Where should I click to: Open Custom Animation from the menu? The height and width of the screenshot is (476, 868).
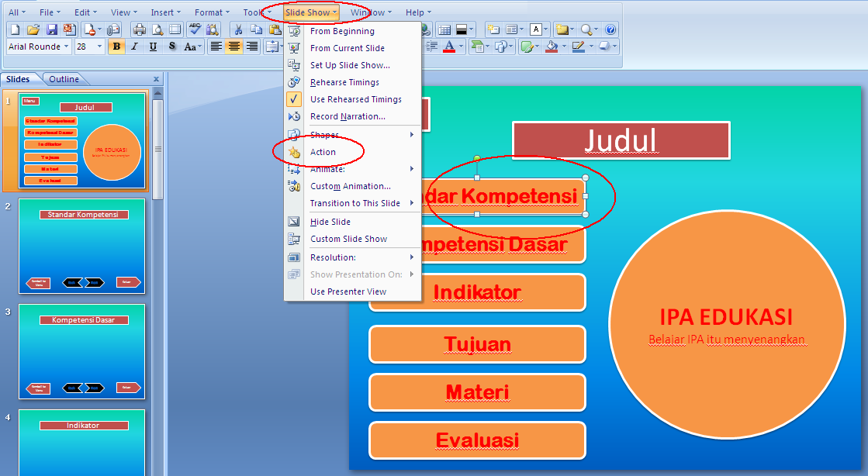[x=346, y=186]
